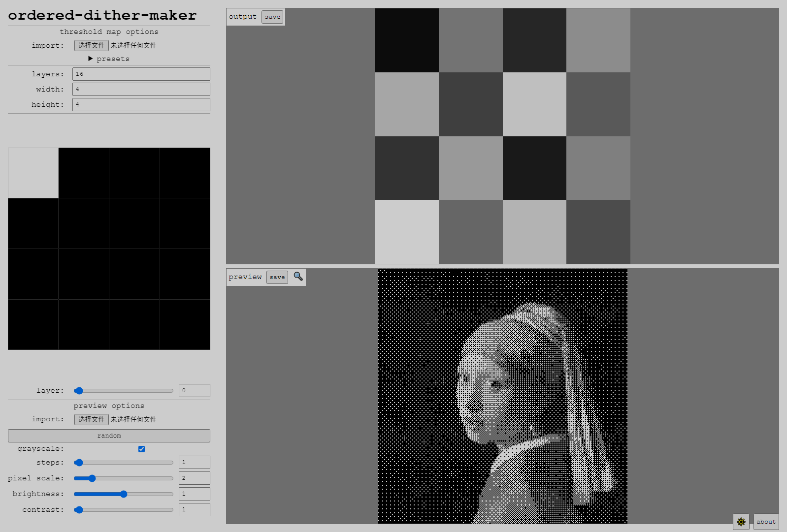
Task: Toggle the sun theme icon
Action: point(741,522)
